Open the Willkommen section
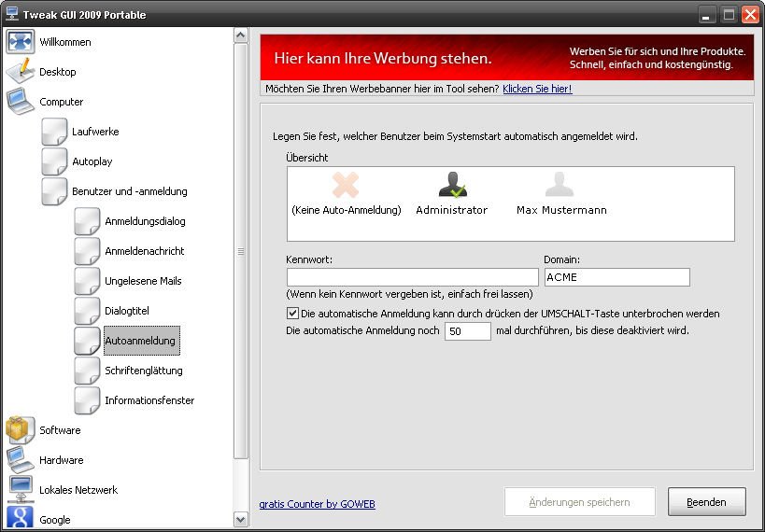Image resolution: width=765 pixels, height=532 pixels. click(65, 42)
